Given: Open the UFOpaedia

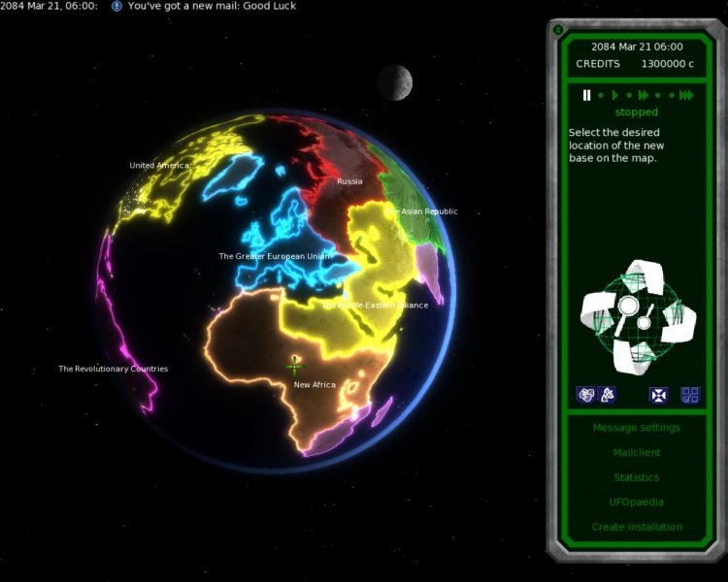Looking at the screenshot, I should click(x=636, y=502).
